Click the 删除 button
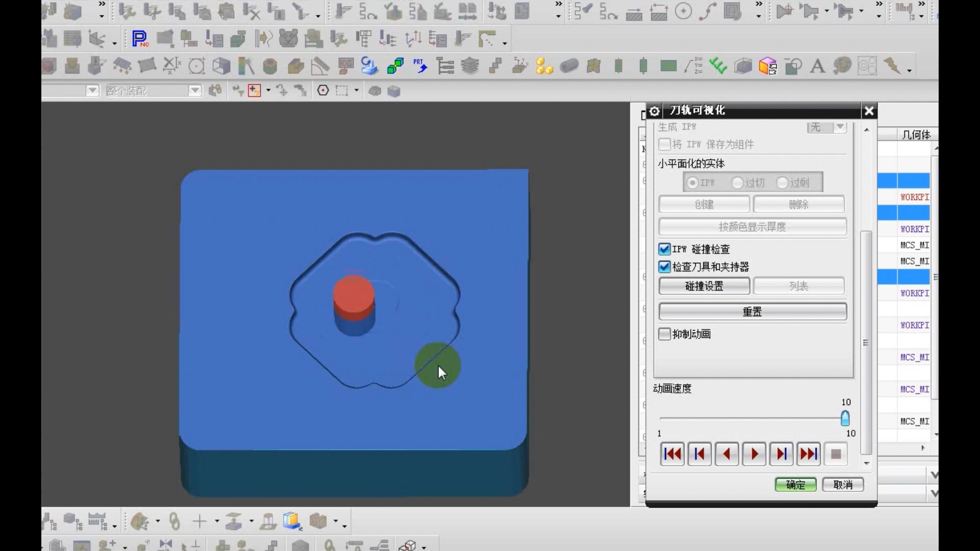Screen dimensions: 980x551 coord(799,205)
